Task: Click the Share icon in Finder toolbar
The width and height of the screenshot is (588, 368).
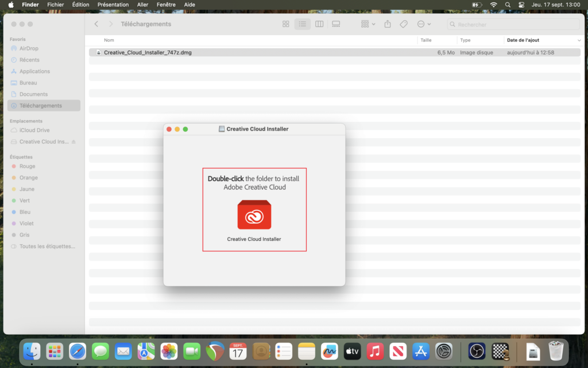Action: [x=388, y=24]
